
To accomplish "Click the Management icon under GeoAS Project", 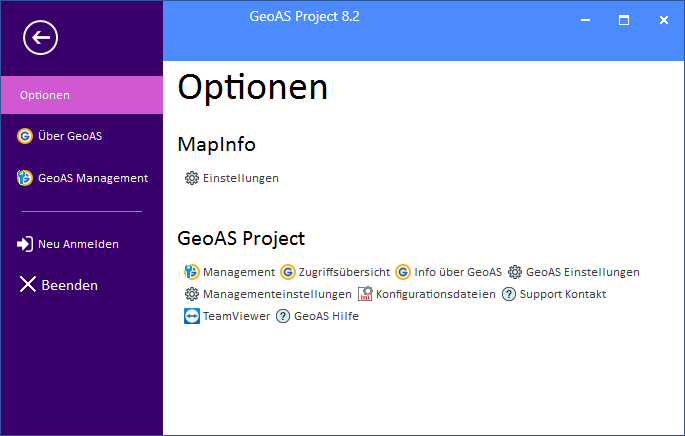I will 192,272.
